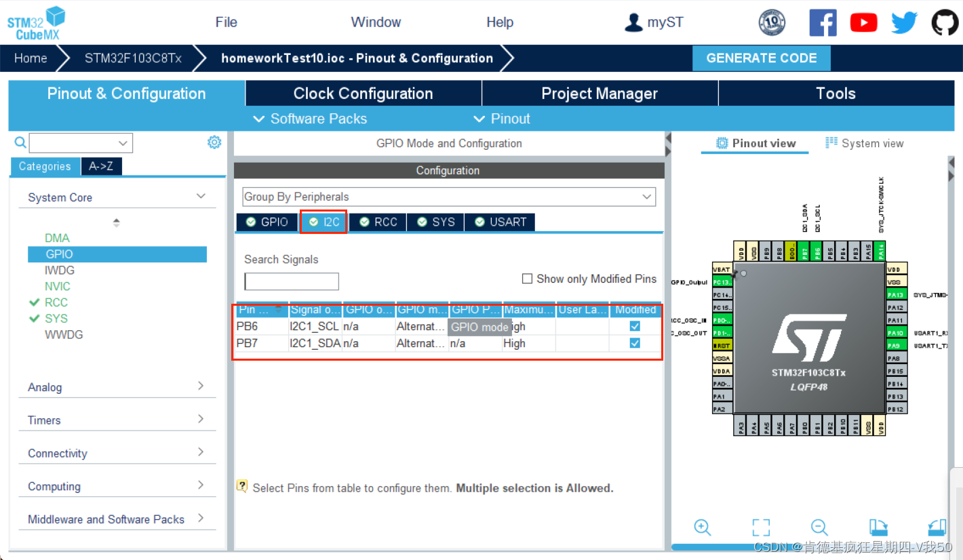Expand the Analog category
Viewport: 963px width, 560px height.
tap(201, 386)
